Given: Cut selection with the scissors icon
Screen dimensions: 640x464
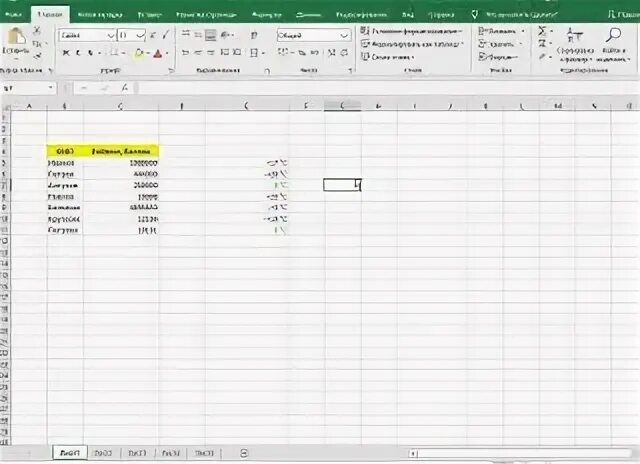Looking at the screenshot, I should pyautogui.click(x=37, y=30).
